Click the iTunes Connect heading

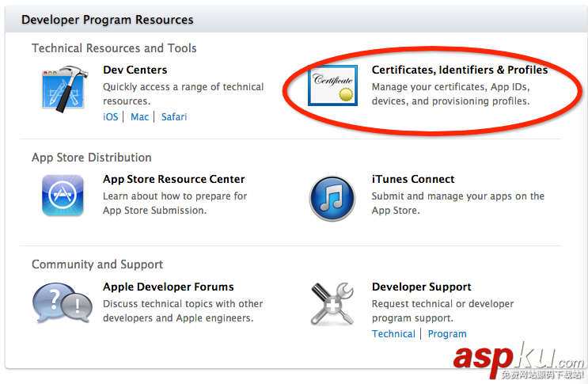coord(413,179)
